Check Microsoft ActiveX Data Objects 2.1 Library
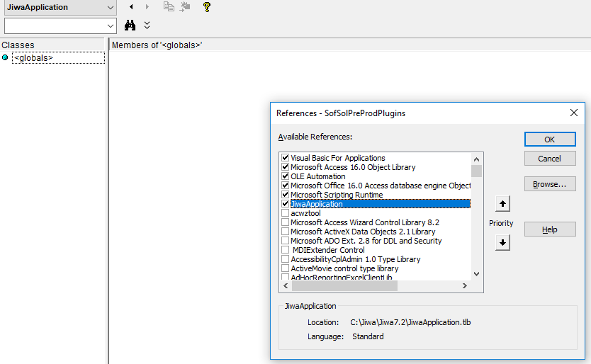Image resolution: width=591 pixels, height=364 pixels. click(285, 232)
